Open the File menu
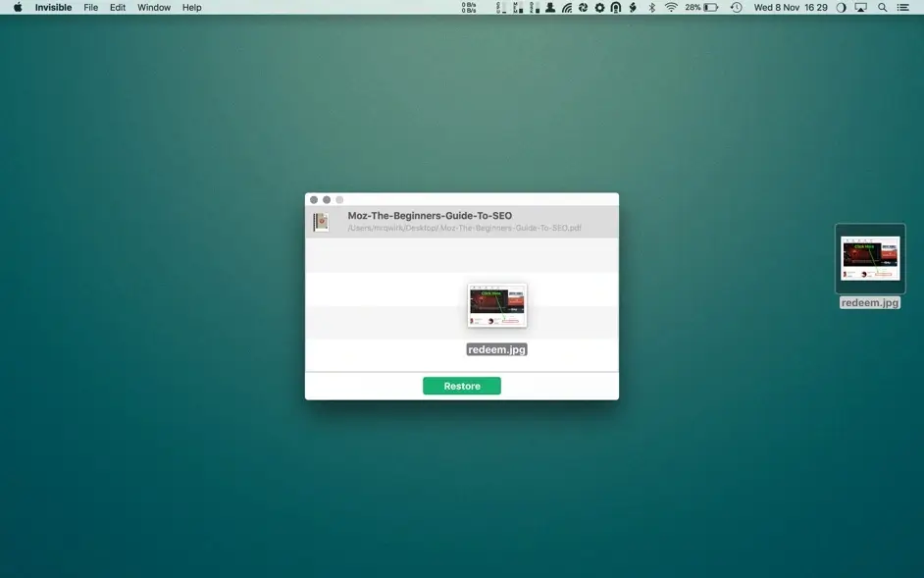The height and width of the screenshot is (578, 924). (91, 8)
